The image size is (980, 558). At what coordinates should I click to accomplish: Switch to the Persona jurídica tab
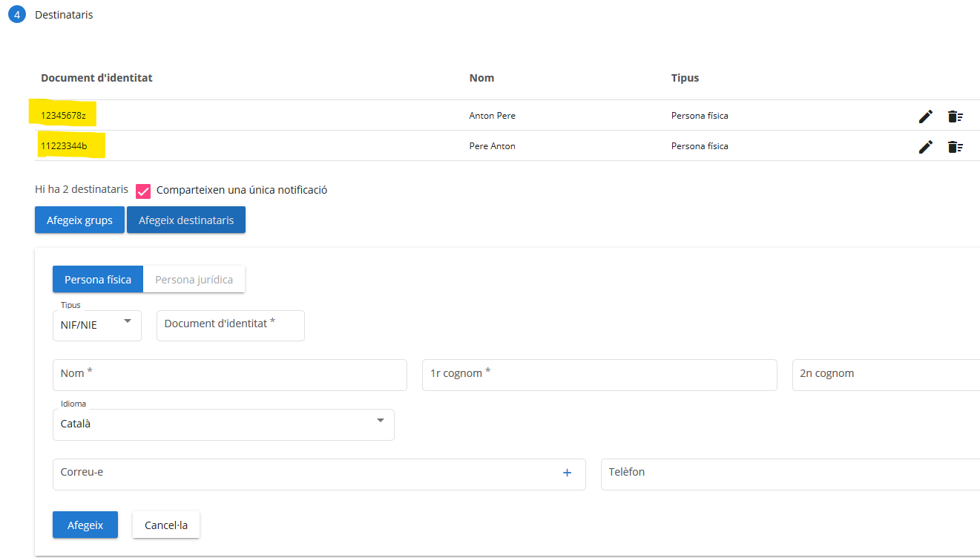click(x=194, y=280)
